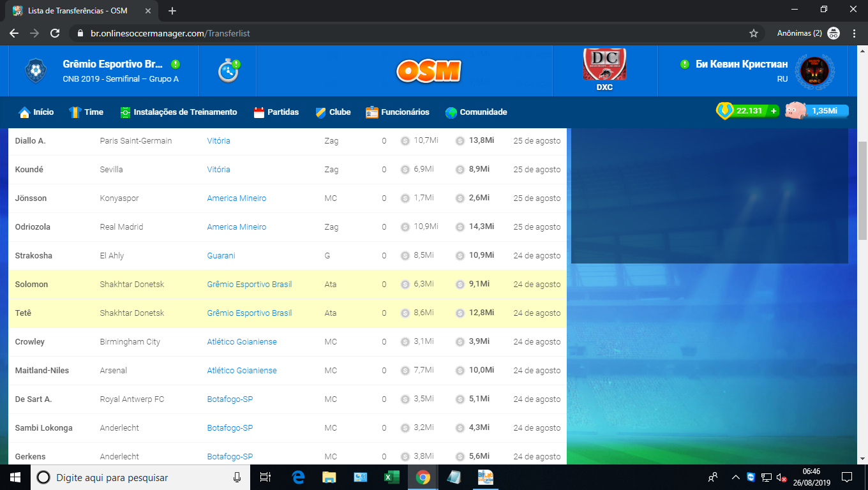Click the OSM logo in the header
This screenshot has width=868, height=490.
428,71
